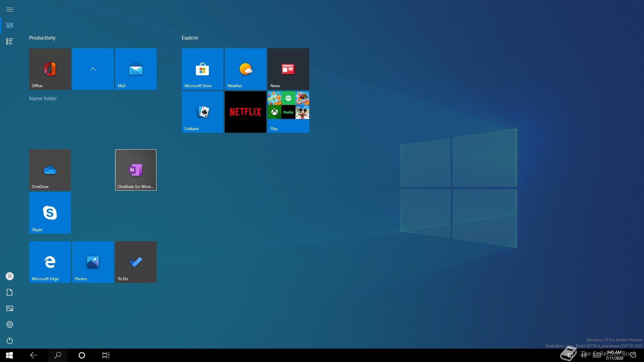Launch the Solitaire tile
This screenshot has height=362, width=644.
[202, 112]
